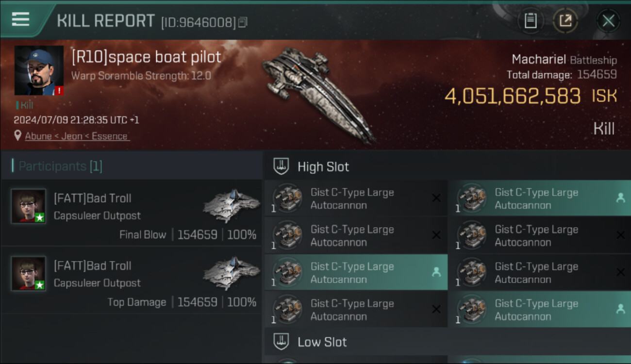Click the location pin icon
Viewport: 631px width, 364px height.
point(18,136)
